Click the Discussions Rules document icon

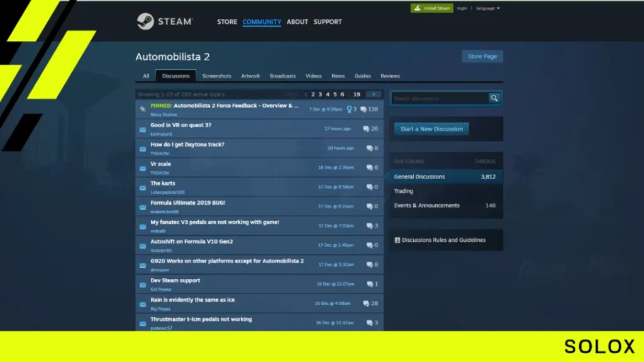[397, 240]
